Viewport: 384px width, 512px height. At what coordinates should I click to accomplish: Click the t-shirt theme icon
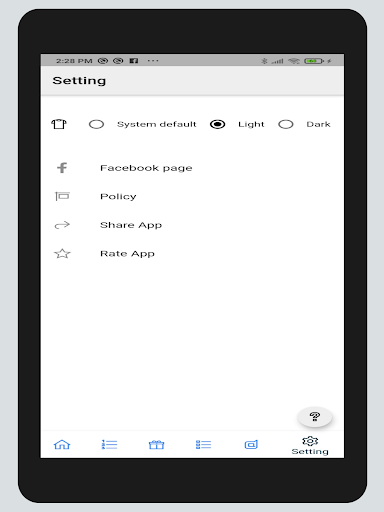click(59, 124)
